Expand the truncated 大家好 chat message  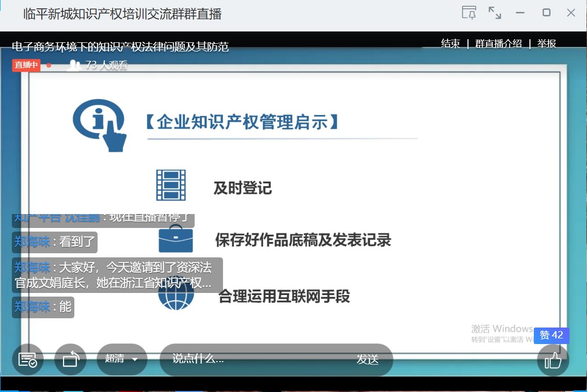tap(117, 275)
